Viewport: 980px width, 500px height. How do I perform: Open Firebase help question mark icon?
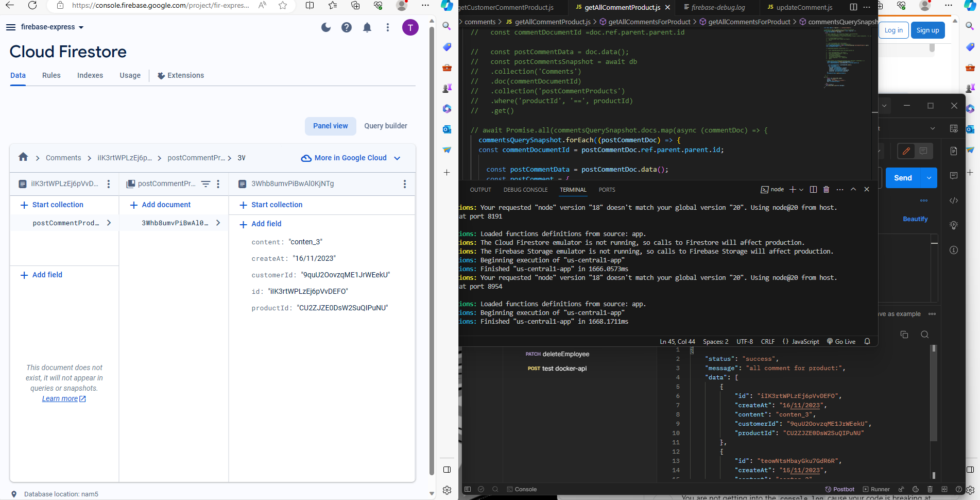tap(347, 27)
